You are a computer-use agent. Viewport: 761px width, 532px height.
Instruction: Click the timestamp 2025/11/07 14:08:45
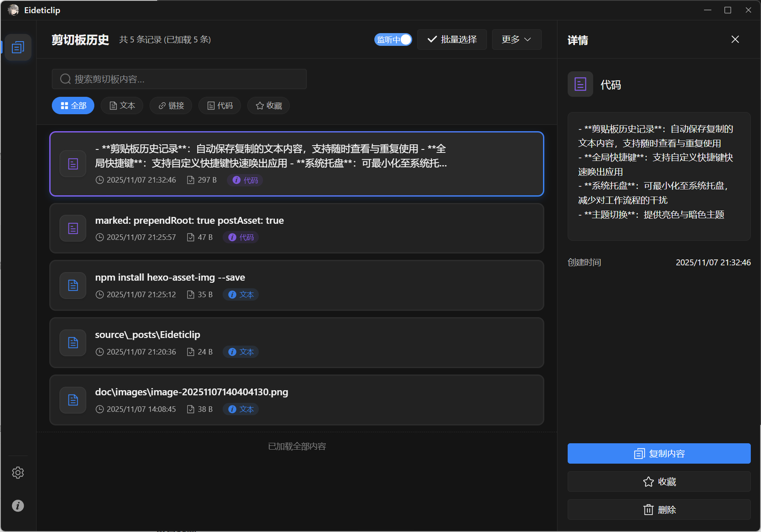pos(141,409)
